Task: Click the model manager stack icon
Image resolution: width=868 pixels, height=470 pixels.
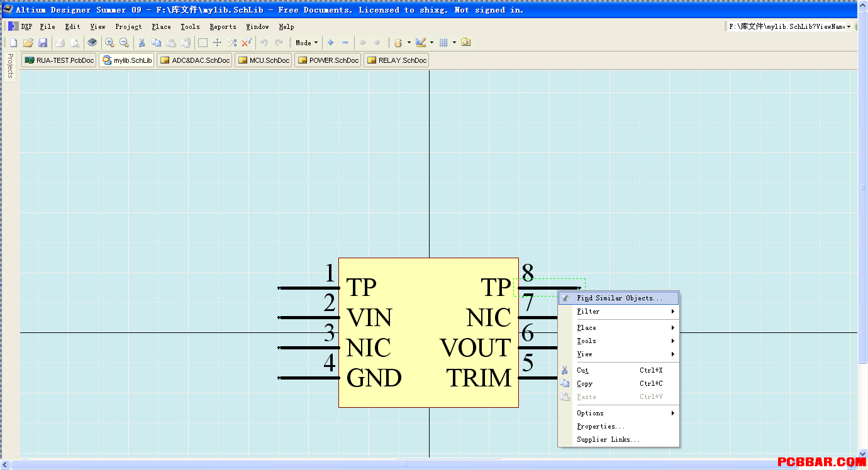Action: [92, 43]
